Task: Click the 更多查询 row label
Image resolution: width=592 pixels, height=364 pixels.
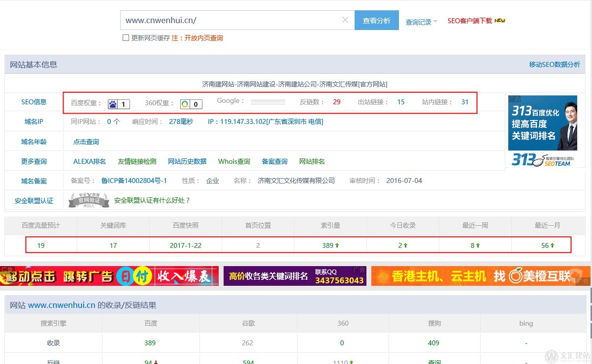Action: tap(34, 161)
